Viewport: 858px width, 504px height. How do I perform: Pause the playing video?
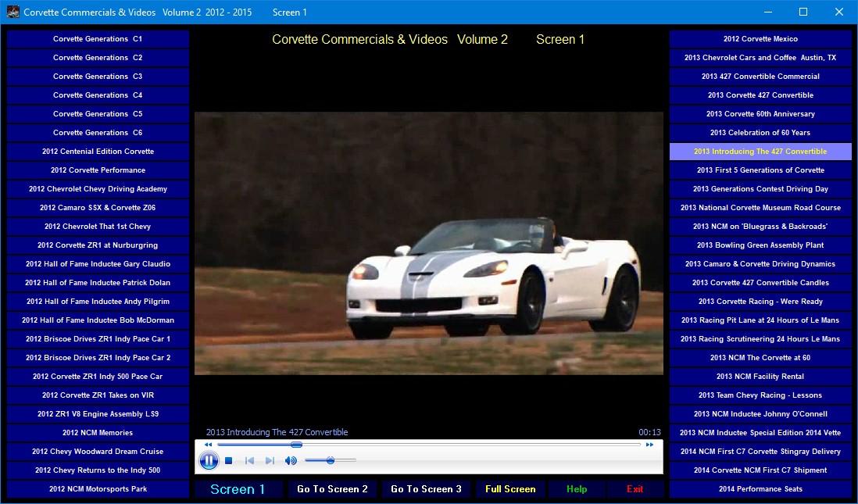[x=209, y=461]
